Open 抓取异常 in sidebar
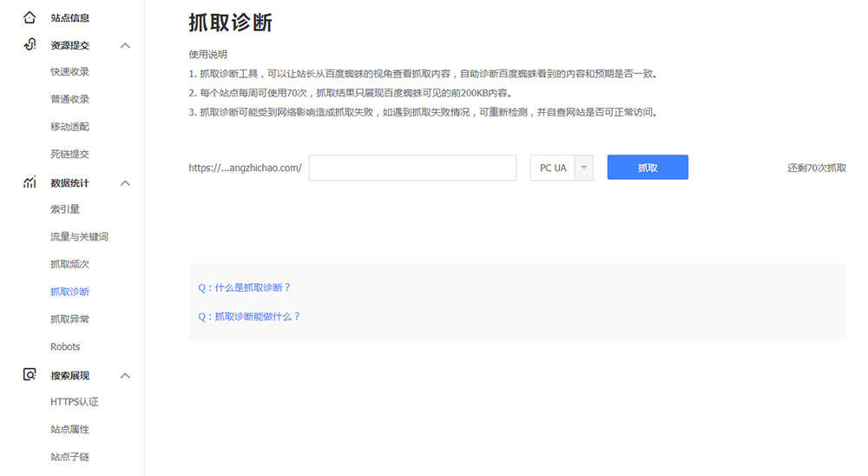The width and height of the screenshot is (868, 476). (69, 319)
